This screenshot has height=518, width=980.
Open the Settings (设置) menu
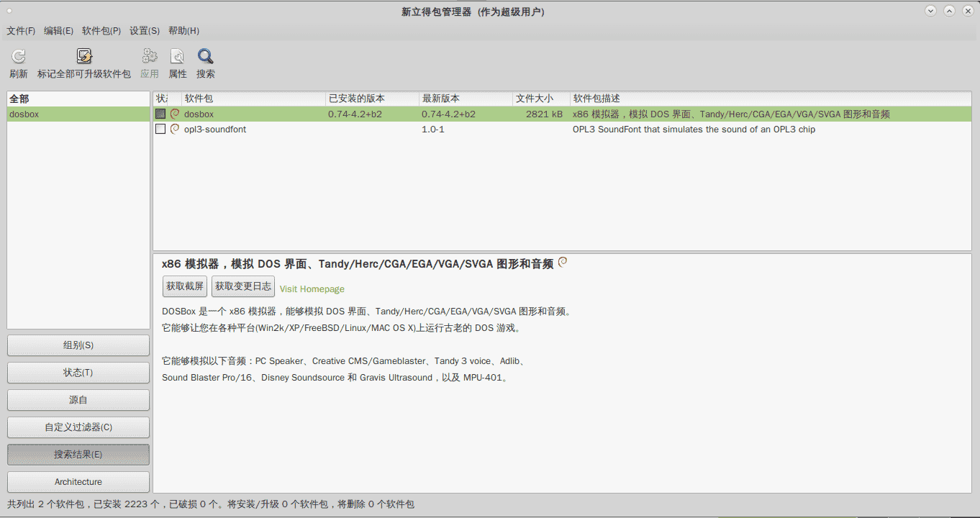coord(145,31)
